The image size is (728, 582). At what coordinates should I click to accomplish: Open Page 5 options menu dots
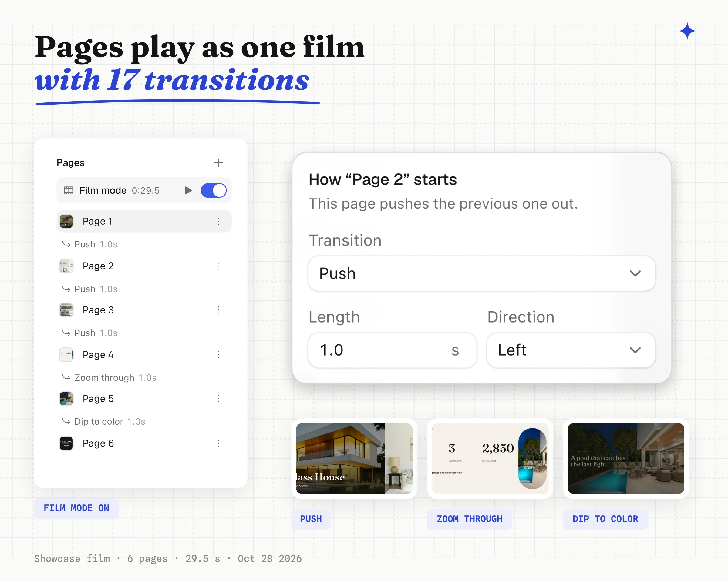[x=218, y=399]
